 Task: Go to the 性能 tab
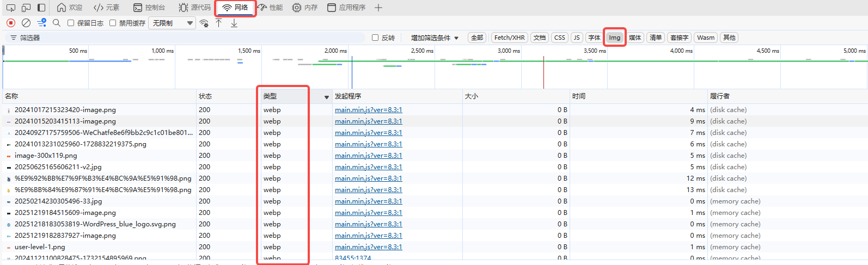tap(270, 8)
